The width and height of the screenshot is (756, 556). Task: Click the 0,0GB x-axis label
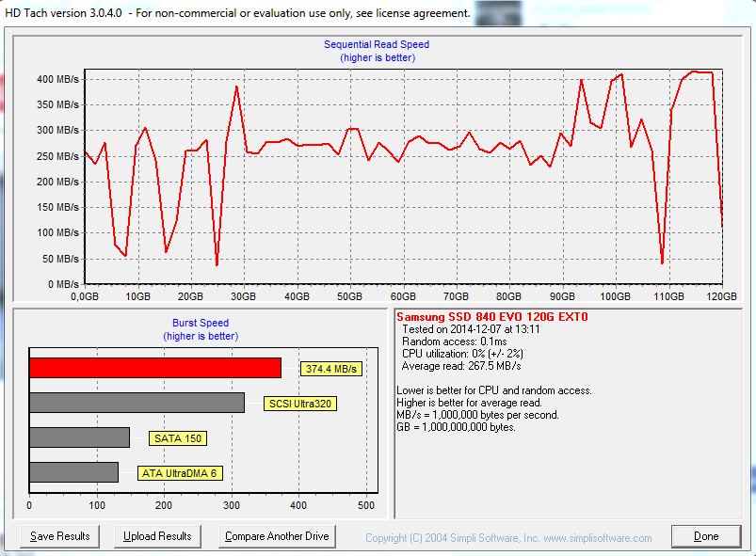coord(85,296)
